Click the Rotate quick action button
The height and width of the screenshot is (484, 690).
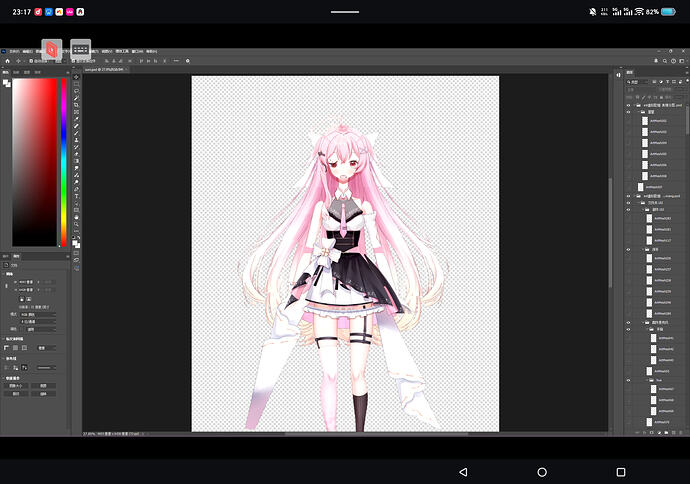43,394
